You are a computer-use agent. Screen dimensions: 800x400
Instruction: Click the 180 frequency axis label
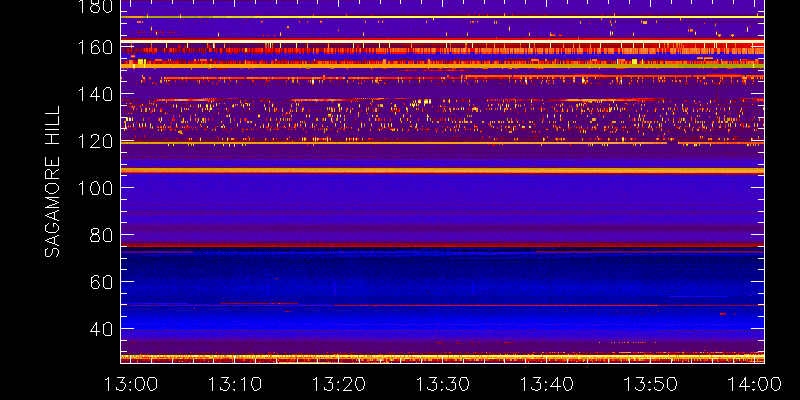tap(95, 5)
